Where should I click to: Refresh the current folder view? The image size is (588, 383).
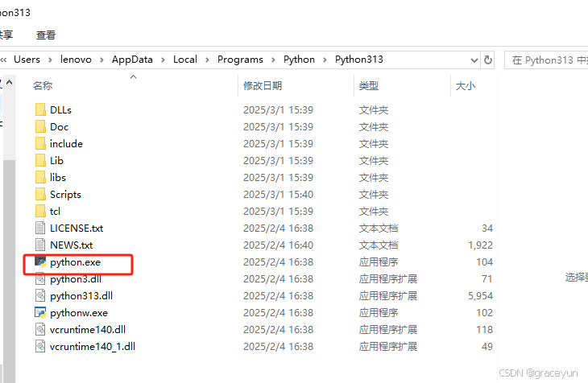[488, 60]
